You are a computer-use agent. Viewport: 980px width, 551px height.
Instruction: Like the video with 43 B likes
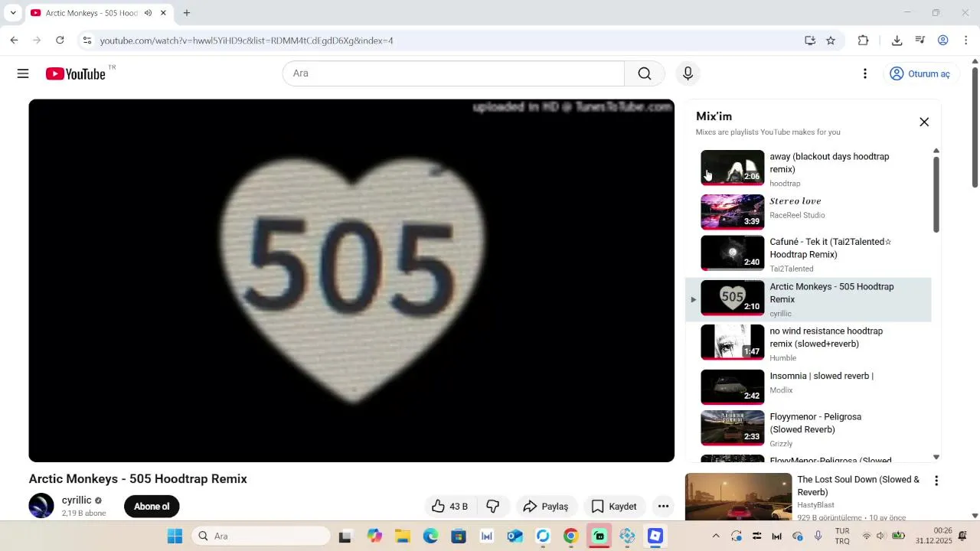[449, 506]
